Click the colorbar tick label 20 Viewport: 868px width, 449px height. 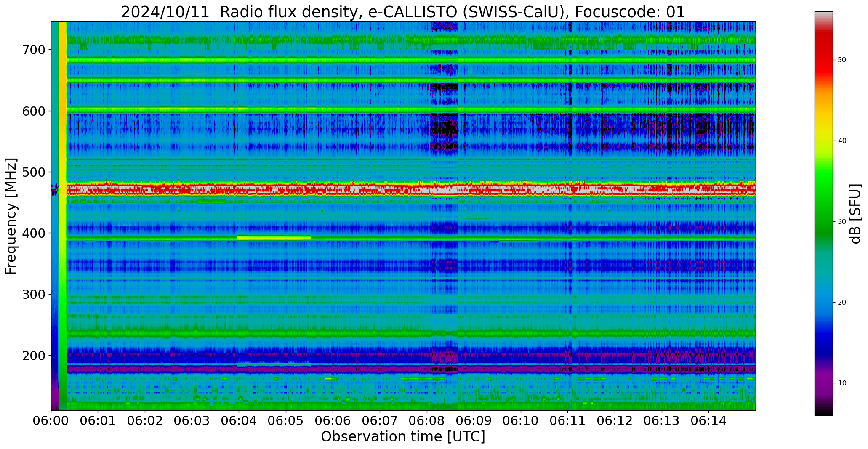pyautogui.click(x=842, y=303)
